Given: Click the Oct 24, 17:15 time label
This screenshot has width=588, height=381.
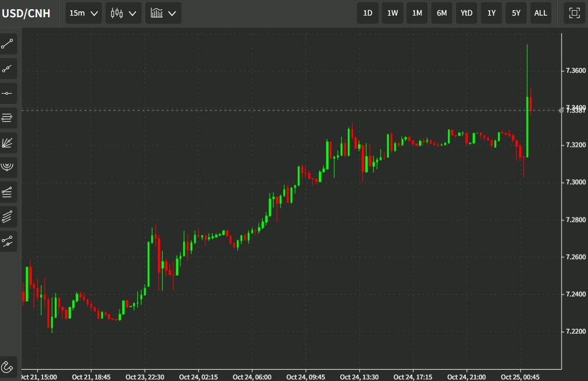Looking at the screenshot, I should [413, 377].
